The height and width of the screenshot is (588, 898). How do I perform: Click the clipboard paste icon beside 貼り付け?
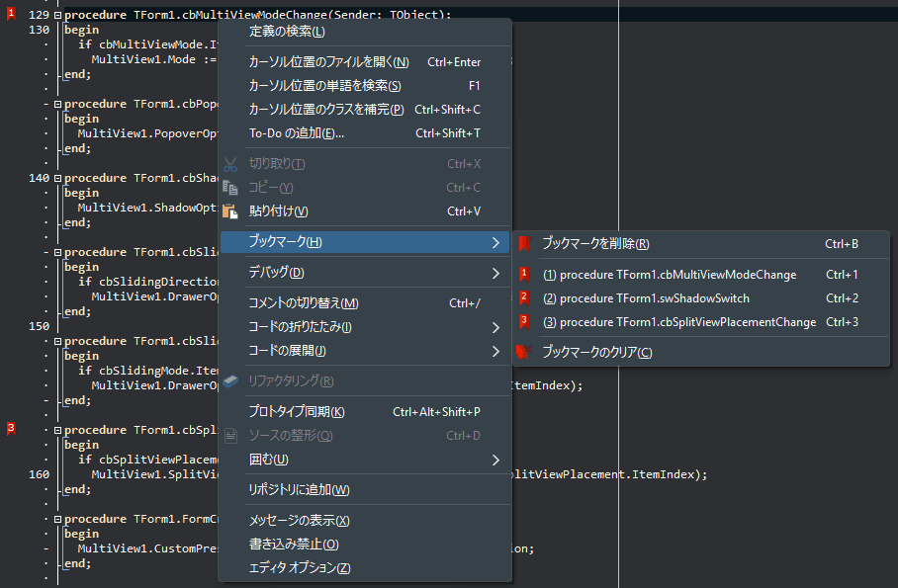230,211
